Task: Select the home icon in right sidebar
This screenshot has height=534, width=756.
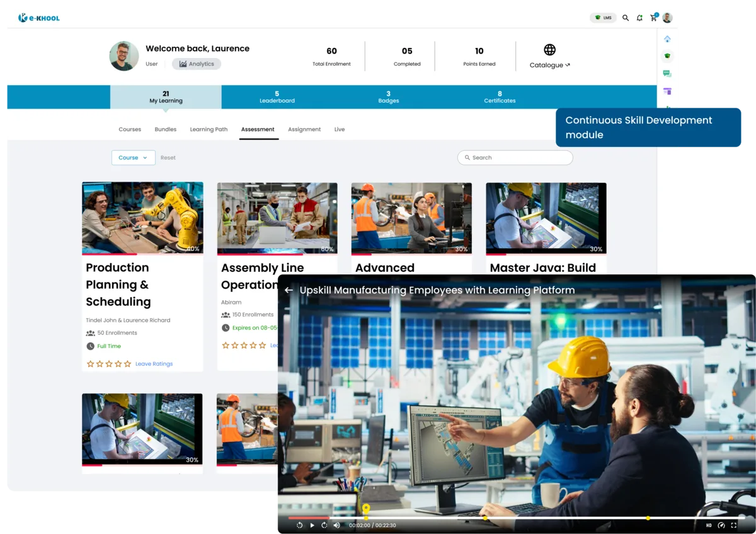Action: (667, 38)
